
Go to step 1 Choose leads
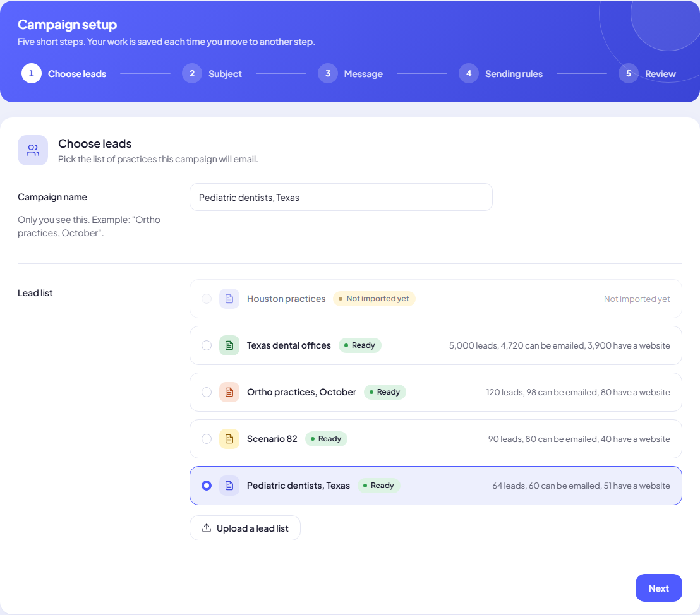64,74
